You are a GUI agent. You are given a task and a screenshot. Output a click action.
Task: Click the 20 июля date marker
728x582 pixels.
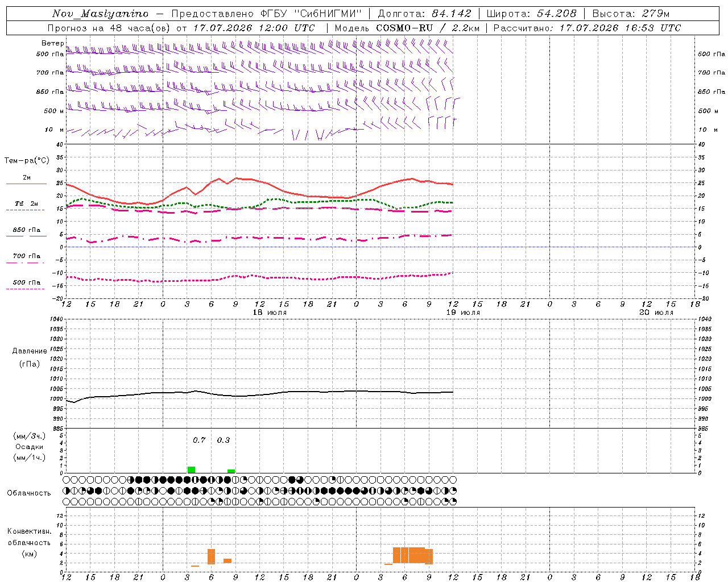[x=656, y=313]
